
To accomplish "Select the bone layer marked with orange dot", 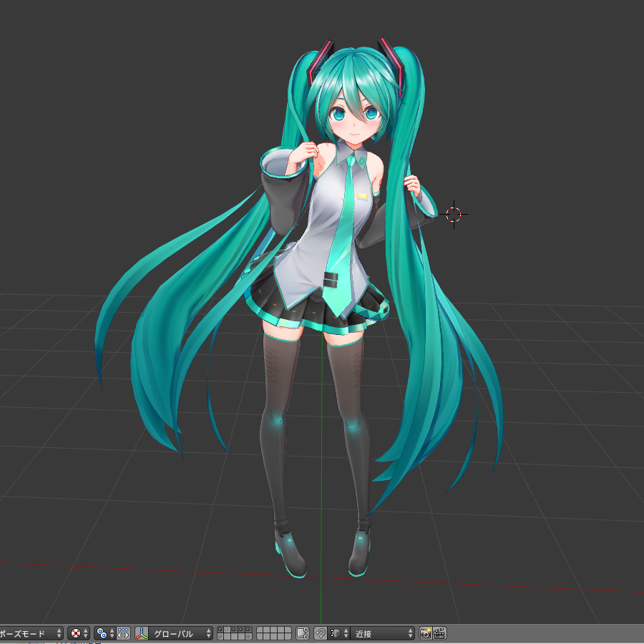I will click(226, 630).
